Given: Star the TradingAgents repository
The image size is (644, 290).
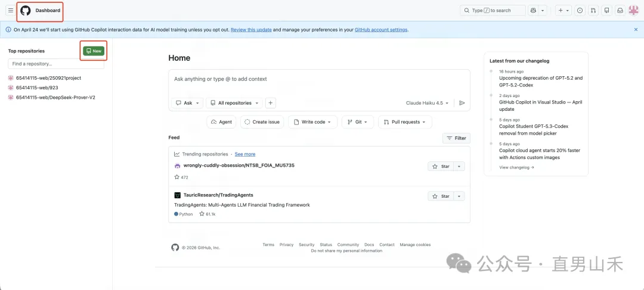Looking at the screenshot, I should coord(441,196).
